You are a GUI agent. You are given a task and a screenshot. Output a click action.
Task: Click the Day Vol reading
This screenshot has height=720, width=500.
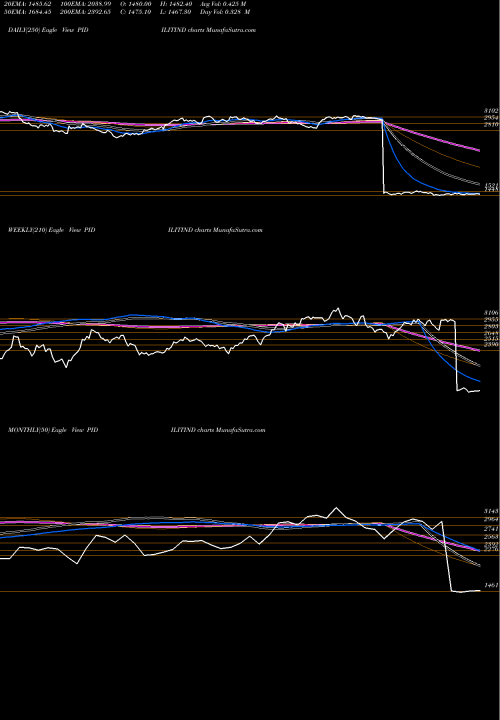tap(225, 12)
